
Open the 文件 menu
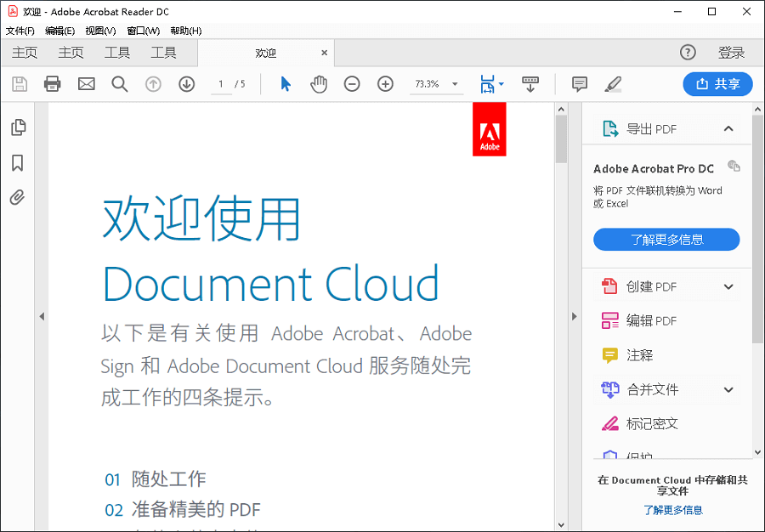(19, 31)
